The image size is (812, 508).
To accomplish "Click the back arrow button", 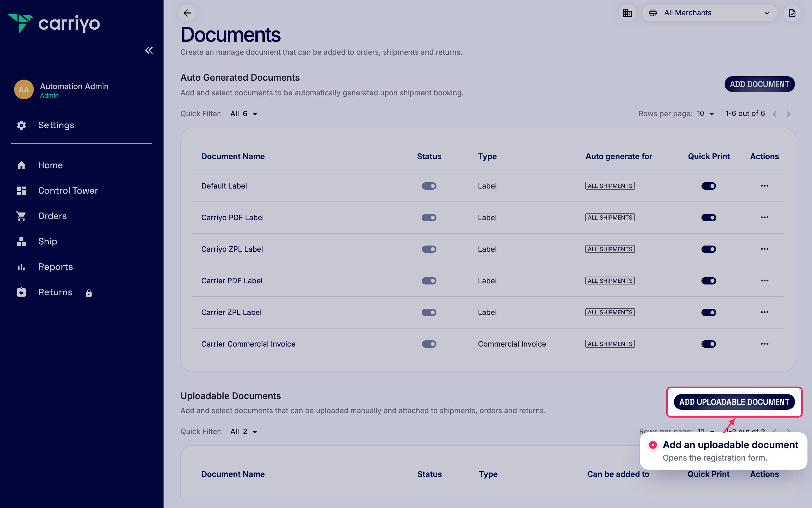I will pyautogui.click(x=187, y=13).
